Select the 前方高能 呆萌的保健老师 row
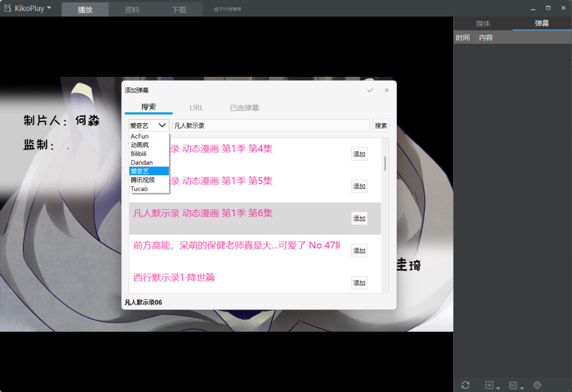The width and height of the screenshot is (572, 392). 255,251
